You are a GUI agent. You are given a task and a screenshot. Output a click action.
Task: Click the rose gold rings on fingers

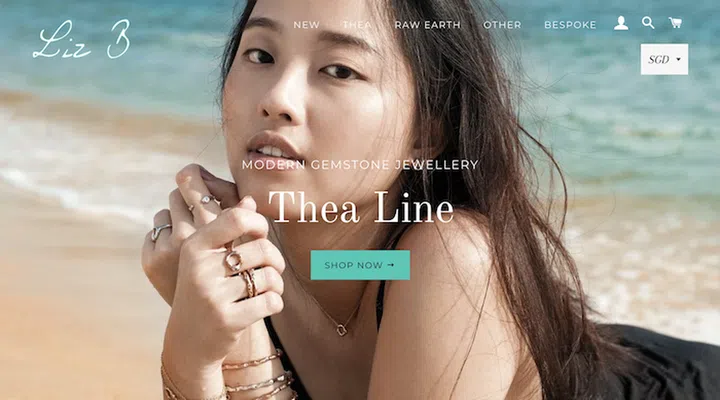click(241, 271)
